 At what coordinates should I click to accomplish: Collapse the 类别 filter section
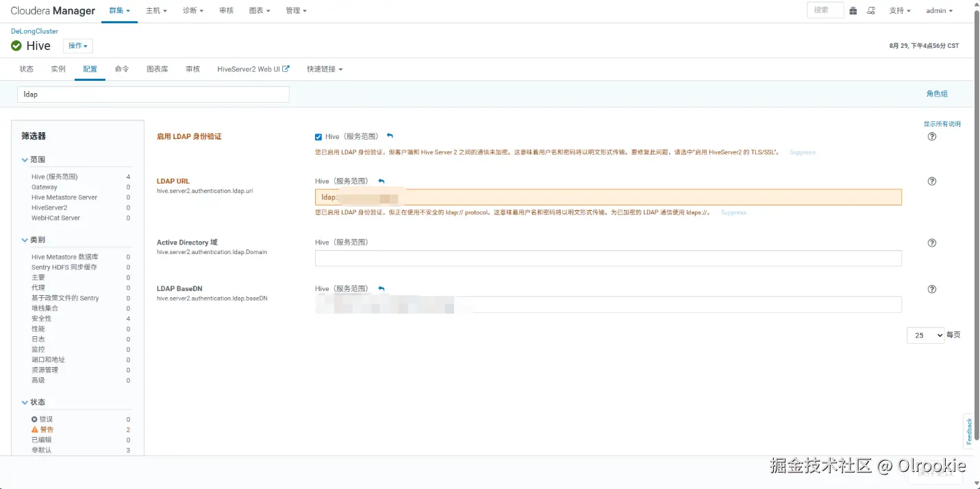[34, 240]
